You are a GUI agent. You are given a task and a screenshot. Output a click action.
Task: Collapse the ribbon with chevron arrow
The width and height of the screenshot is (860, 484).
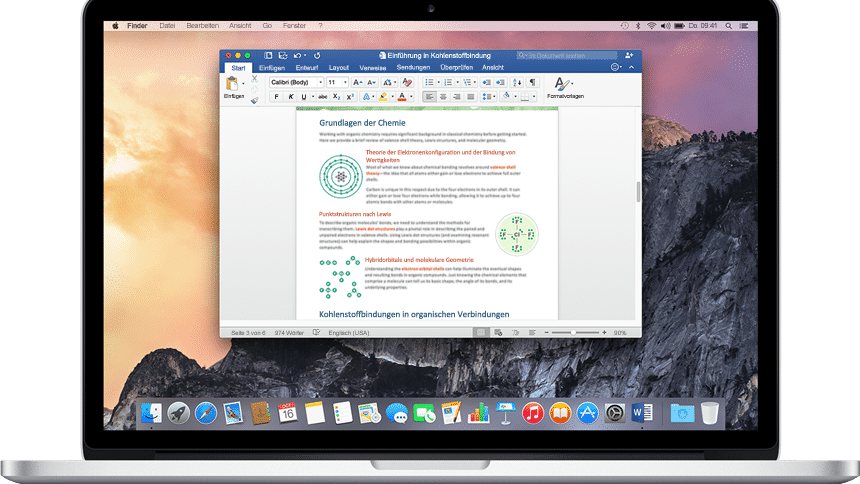631,67
